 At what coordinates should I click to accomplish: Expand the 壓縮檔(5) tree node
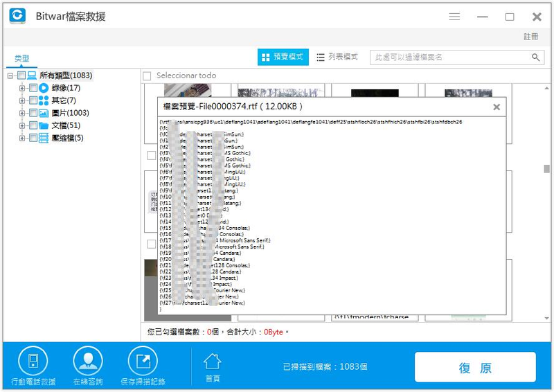click(x=22, y=139)
